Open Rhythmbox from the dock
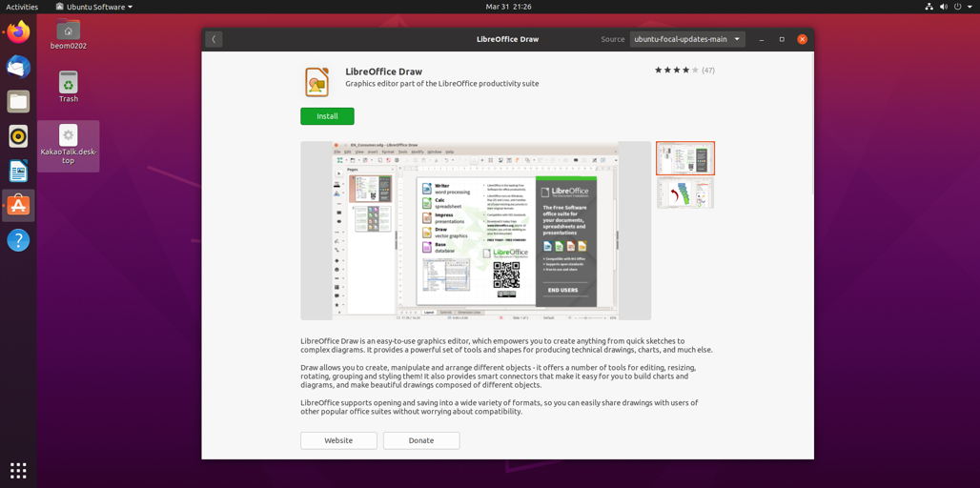Viewport: 980px width, 488px height. [18, 135]
